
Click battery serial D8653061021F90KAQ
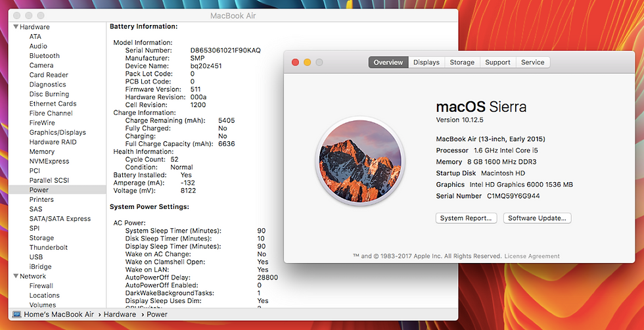tap(225, 50)
